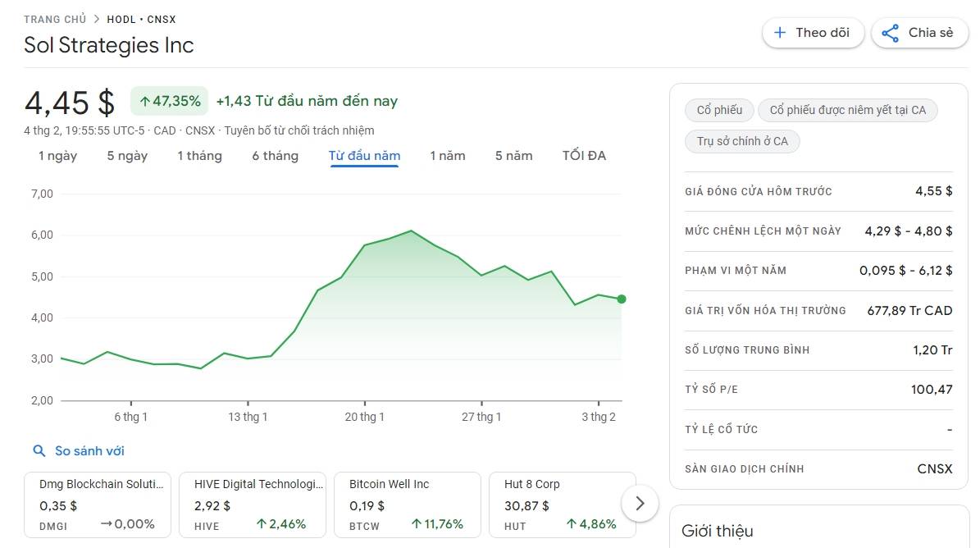The image size is (980, 548).
Task: Open the Bitcoin Well Inc comparison card
Action: click(408, 505)
